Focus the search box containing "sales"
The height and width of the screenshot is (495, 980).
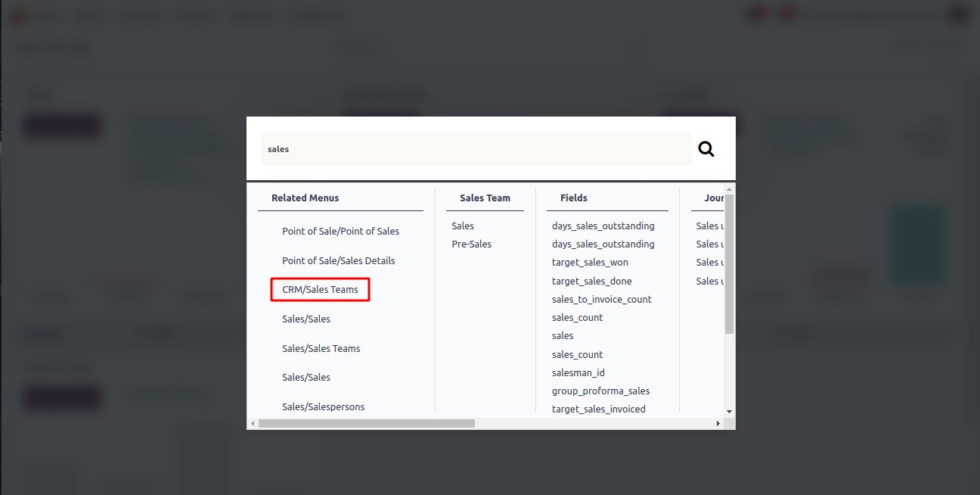[476, 149]
